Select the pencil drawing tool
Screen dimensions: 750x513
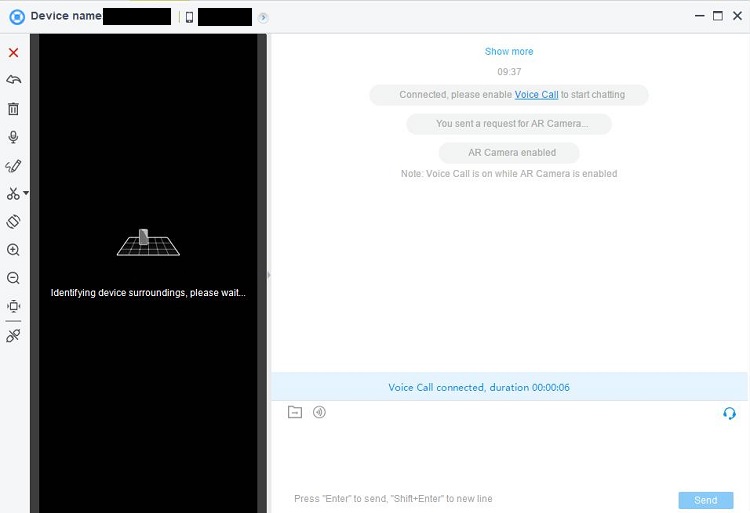(x=13, y=166)
